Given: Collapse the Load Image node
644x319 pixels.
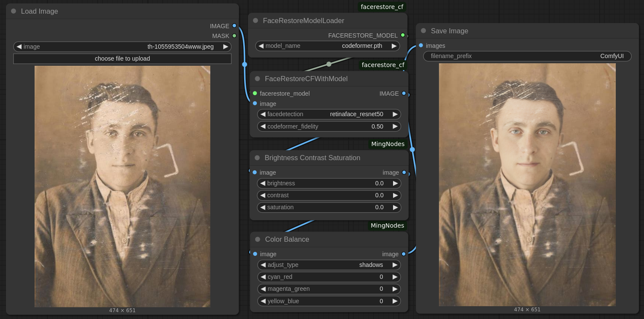Looking at the screenshot, I should click(14, 12).
